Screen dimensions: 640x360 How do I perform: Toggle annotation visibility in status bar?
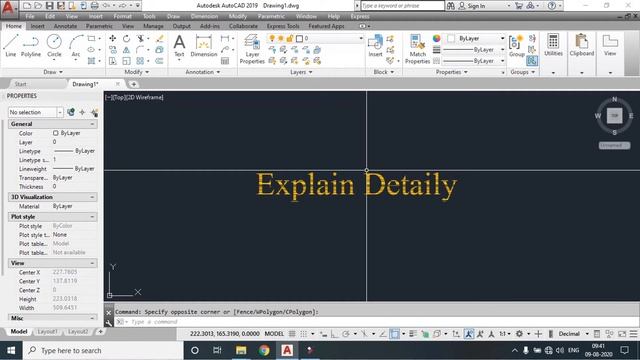(469, 334)
